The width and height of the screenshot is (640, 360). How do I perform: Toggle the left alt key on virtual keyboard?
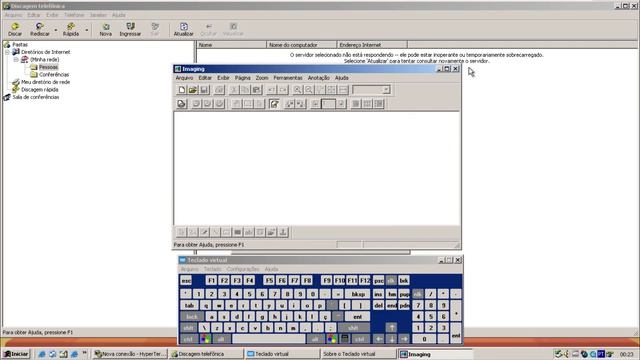click(221, 339)
